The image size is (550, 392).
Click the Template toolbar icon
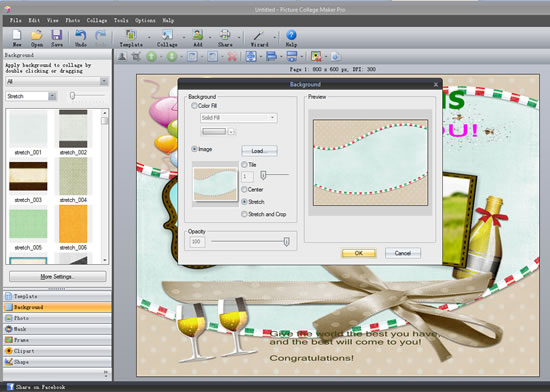click(131, 35)
